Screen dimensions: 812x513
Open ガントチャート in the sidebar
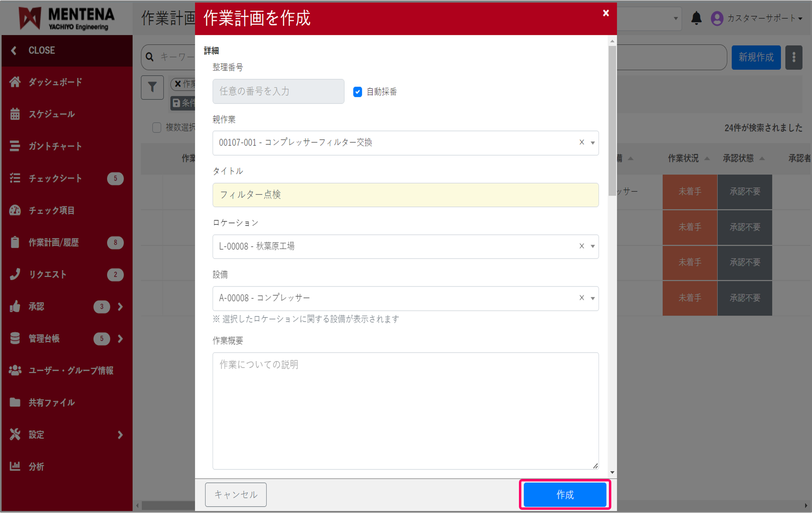pyautogui.click(x=55, y=146)
